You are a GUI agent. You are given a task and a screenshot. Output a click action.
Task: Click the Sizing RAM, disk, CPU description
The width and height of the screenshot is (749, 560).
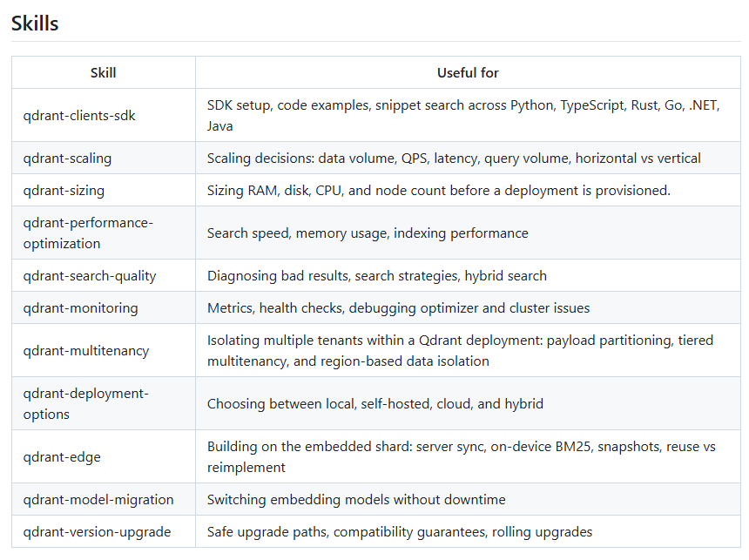click(468, 190)
